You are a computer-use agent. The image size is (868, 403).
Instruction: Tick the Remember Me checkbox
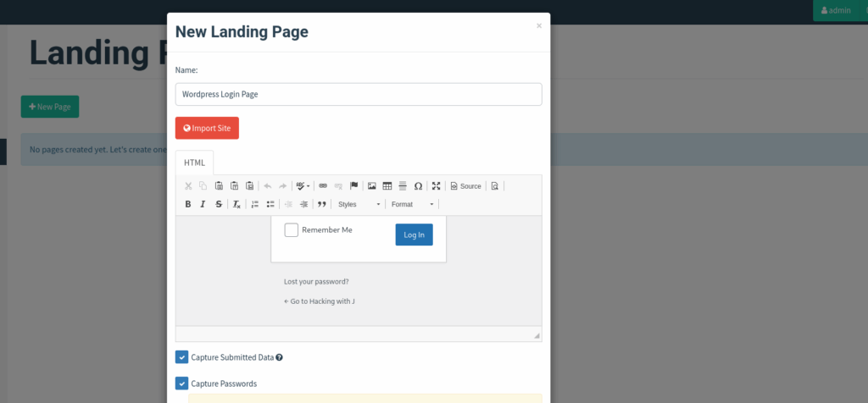(x=292, y=230)
